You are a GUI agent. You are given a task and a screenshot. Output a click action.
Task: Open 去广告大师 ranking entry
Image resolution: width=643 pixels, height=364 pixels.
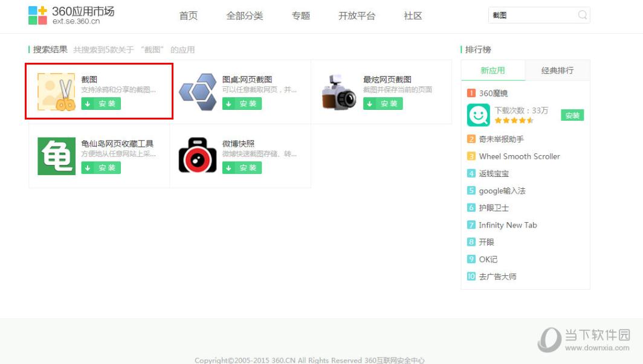(497, 277)
